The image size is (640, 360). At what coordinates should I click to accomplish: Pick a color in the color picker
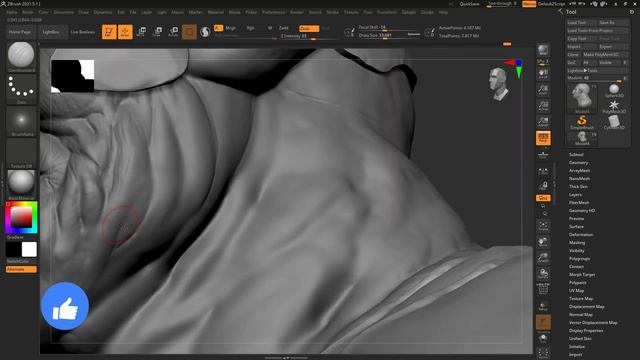tap(21, 218)
